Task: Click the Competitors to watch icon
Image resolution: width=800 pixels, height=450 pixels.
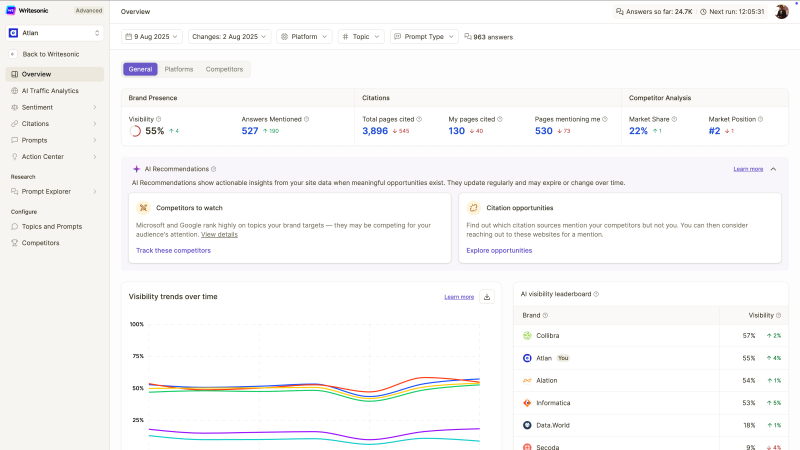Action: [x=143, y=208]
